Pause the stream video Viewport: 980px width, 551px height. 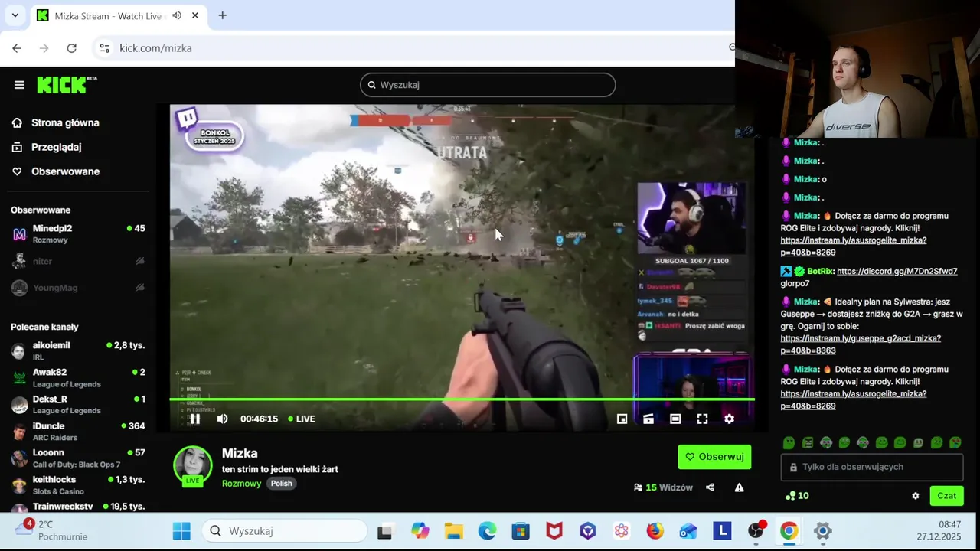pyautogui.click(x=194, y=419)
